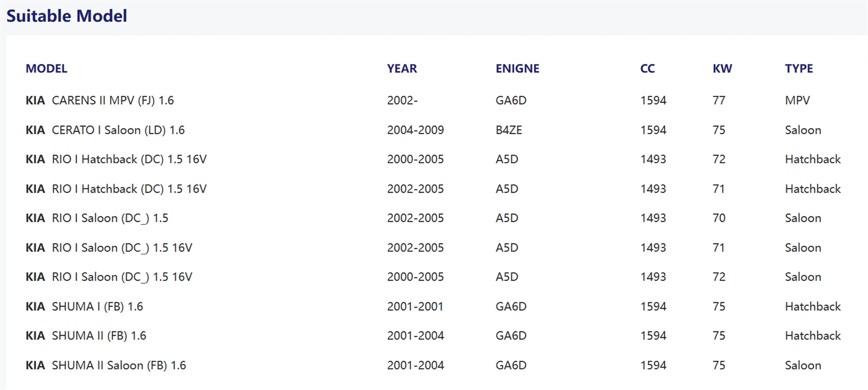Click the KW column header
The image size is (868, 390).
[x=722, y=69]
